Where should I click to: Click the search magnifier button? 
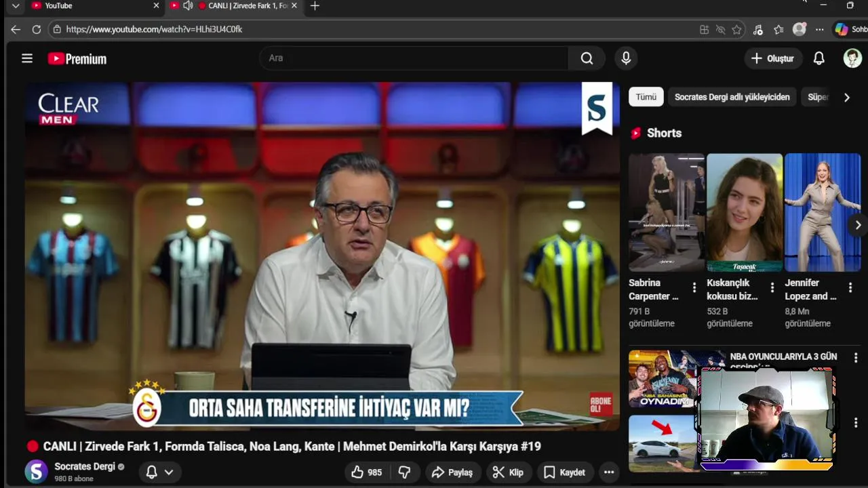[x=587, y=58]
